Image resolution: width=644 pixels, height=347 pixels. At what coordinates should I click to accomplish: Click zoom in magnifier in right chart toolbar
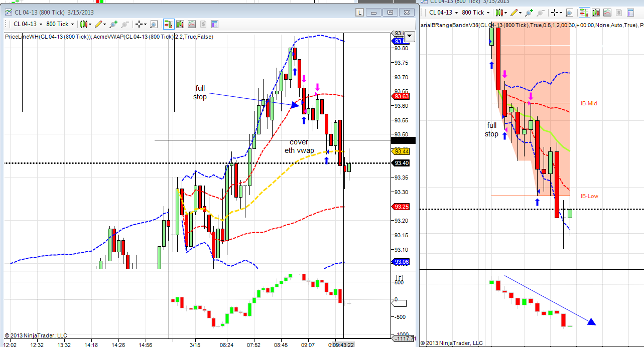click(529, 13)
